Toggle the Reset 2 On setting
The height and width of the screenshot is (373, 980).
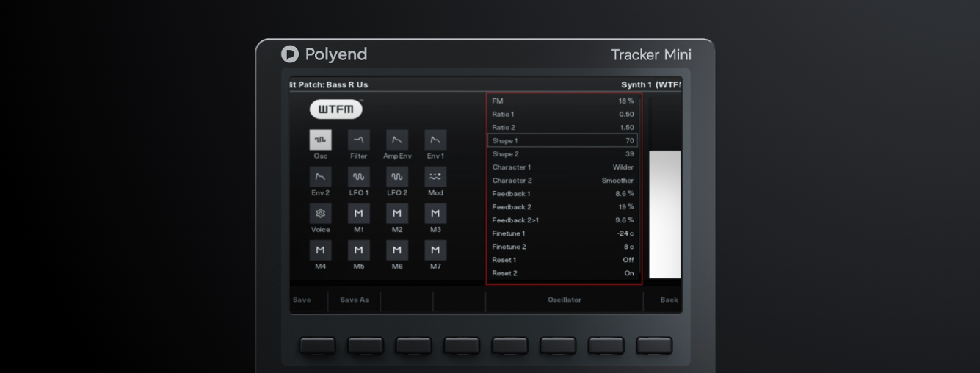point(563,273)
